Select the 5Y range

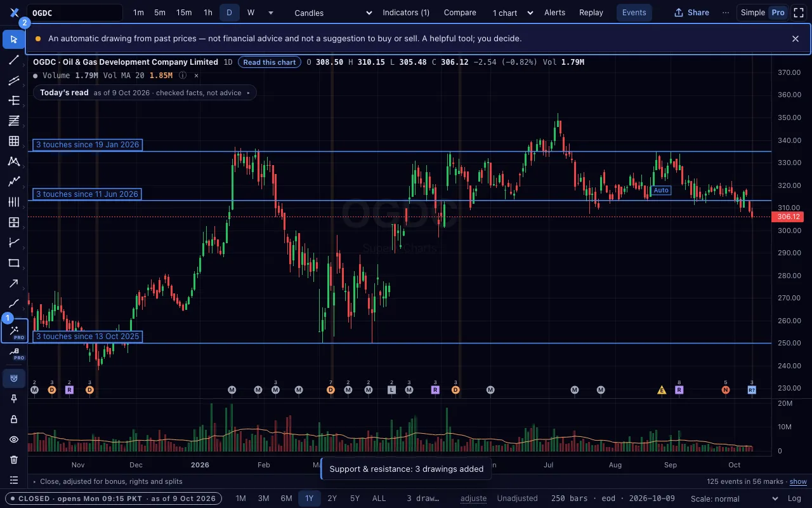pyautogui.click(x=355, y=498)
